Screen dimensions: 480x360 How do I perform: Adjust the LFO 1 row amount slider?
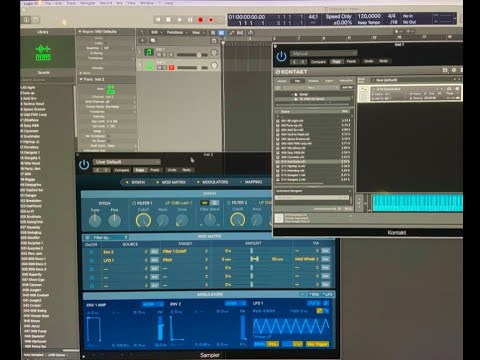[x=254, y=259]
